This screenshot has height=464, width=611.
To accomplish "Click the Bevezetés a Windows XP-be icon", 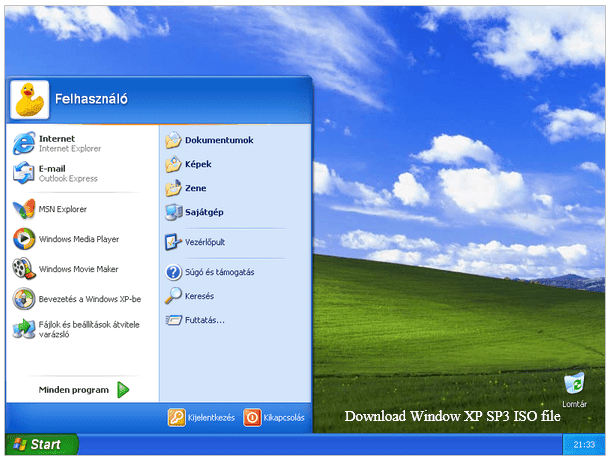I will 24,299.
